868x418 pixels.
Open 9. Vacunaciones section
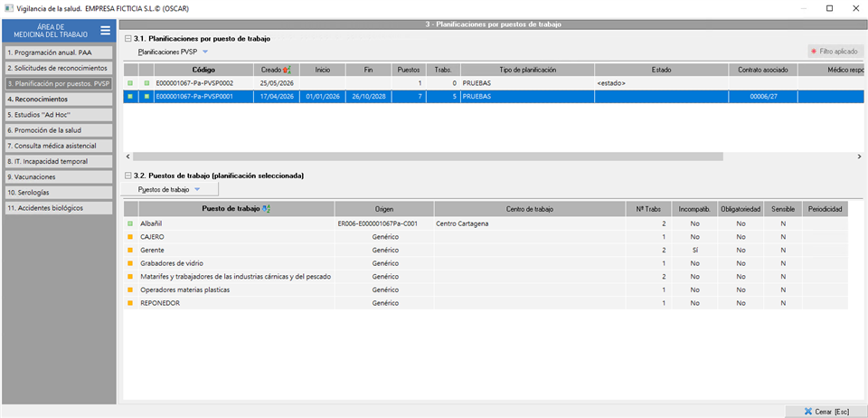[59, 177]
